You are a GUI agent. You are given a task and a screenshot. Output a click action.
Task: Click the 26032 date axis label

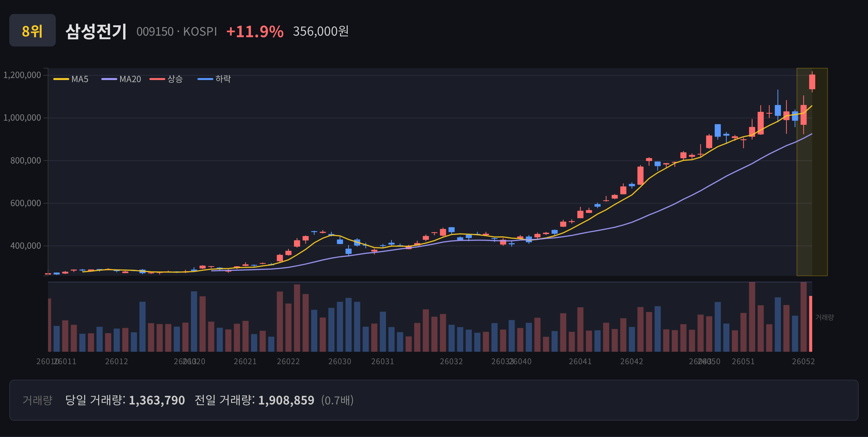tap(452, 362)
